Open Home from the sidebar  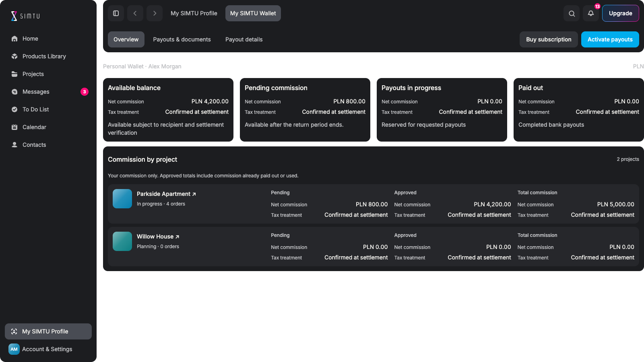pos(48,39)
